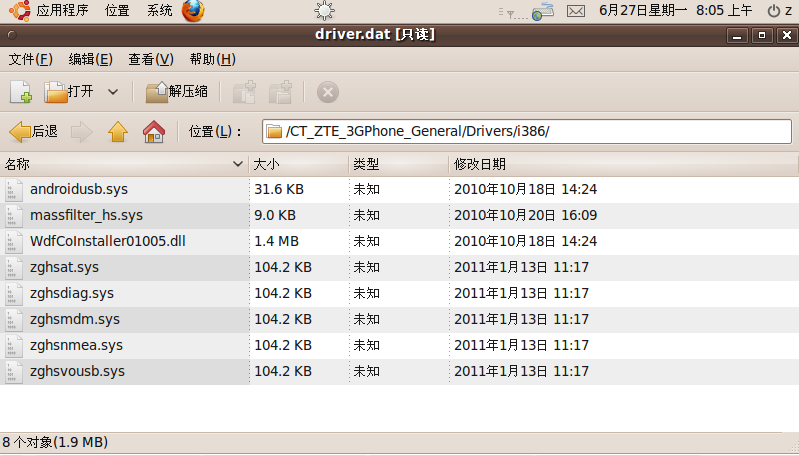799x456 pixels.
Task: Select the zghsdiag.sys file
Action: pyautogui.click(x=72, y=293)
